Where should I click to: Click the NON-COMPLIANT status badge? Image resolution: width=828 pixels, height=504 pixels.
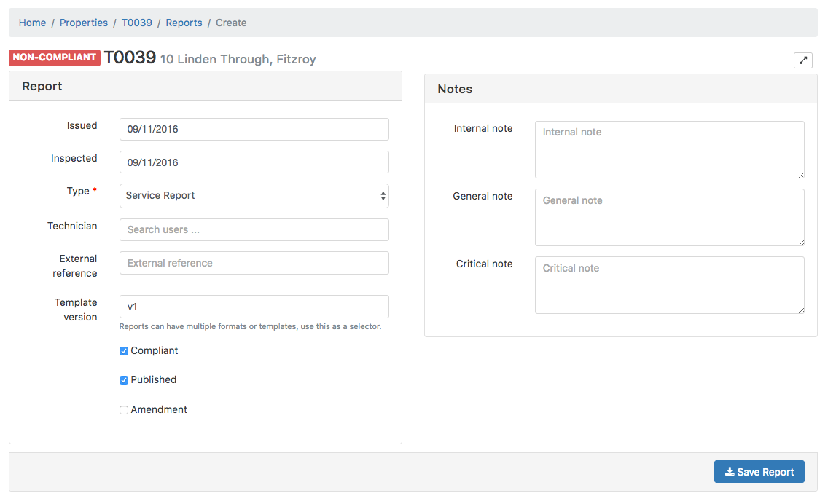[55, 58]
